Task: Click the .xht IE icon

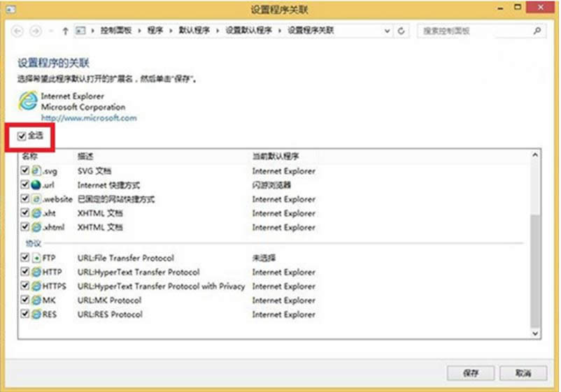Action: [x=36, y=213]
